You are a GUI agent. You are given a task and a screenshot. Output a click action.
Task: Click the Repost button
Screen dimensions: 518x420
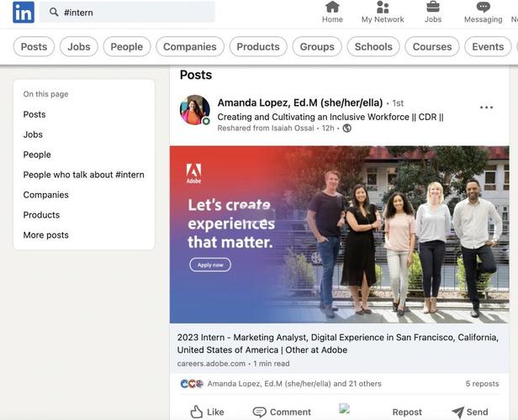pos(407,412)
